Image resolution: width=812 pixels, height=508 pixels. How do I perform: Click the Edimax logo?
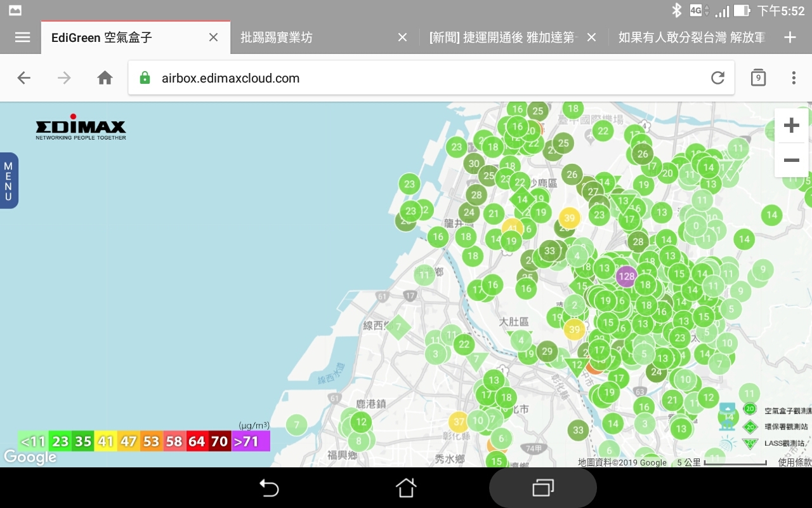click(x=81, y=127)
